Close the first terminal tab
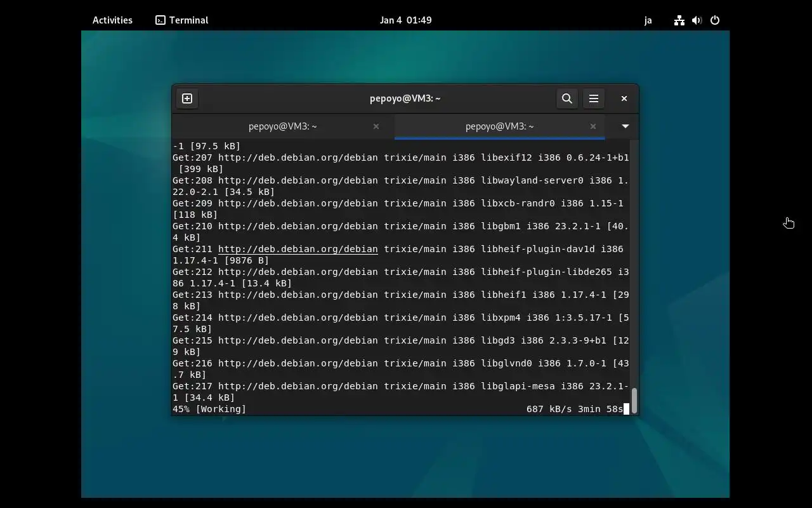812x508 pixels. click(x=376, y=126)
